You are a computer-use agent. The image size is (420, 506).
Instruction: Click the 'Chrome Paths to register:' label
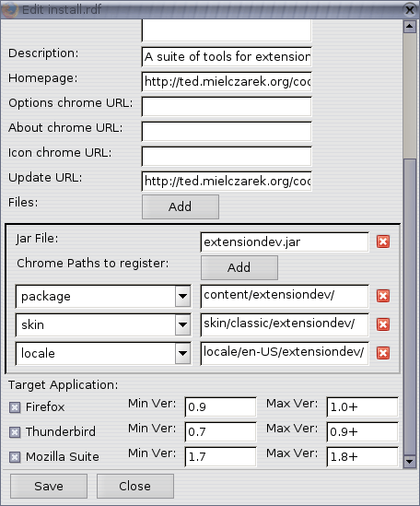pyautogui.click(x=93, y=264)
